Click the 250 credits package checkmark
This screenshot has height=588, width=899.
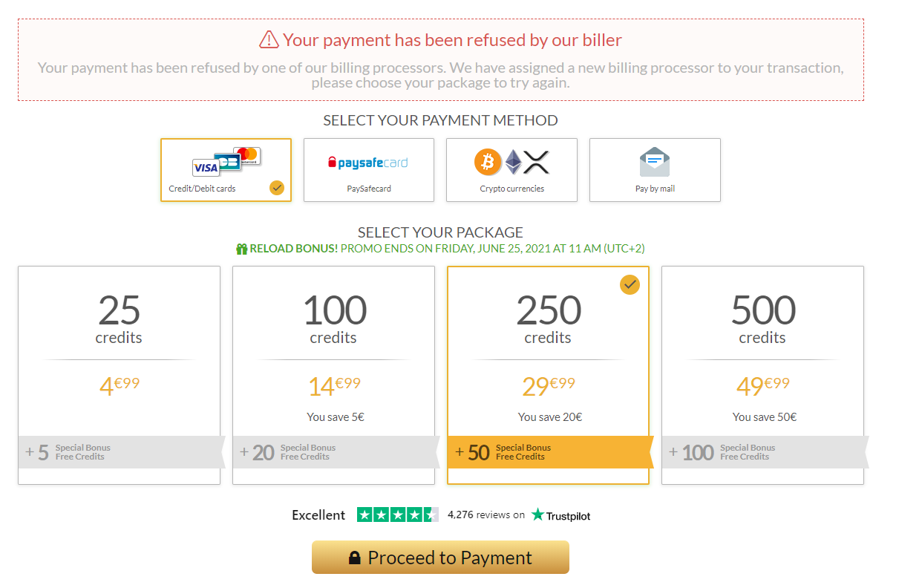pos(630,284)
